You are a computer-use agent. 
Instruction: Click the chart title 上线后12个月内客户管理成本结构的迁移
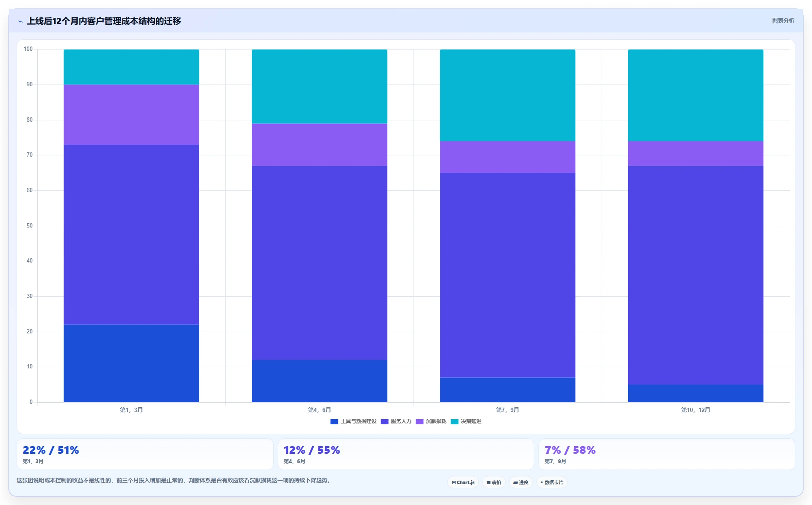point(104,21)
